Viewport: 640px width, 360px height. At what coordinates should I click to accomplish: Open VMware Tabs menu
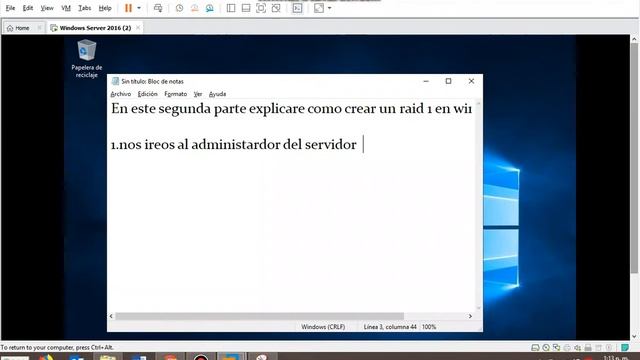(84, 8)
